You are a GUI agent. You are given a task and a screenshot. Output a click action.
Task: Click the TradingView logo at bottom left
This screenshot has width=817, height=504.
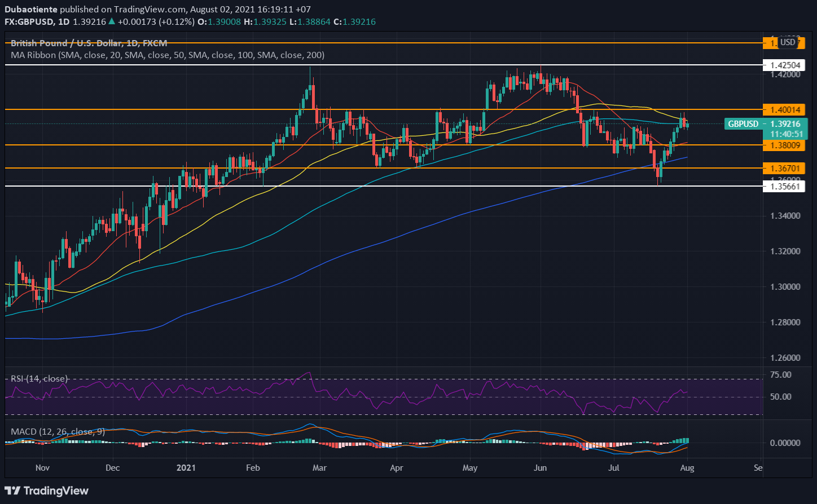click(x=47, y=490)
